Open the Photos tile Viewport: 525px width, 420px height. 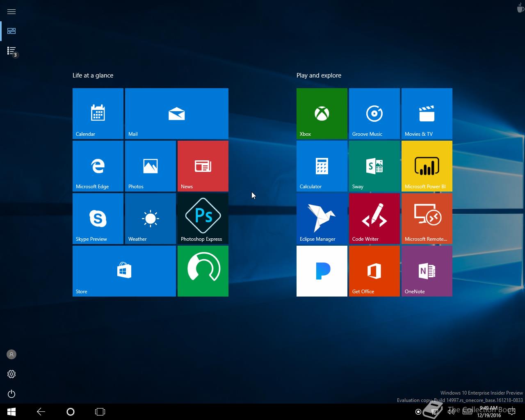pyautogui.click(x=151, y=166)
